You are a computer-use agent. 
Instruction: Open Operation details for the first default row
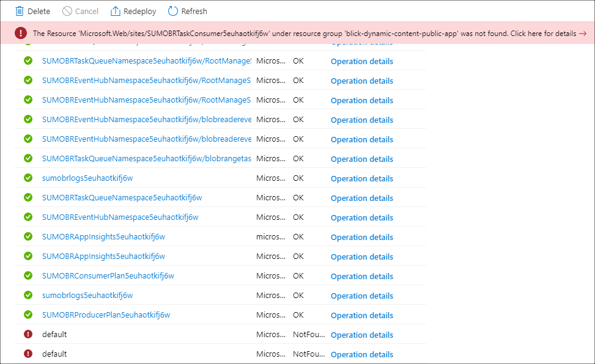361,334
